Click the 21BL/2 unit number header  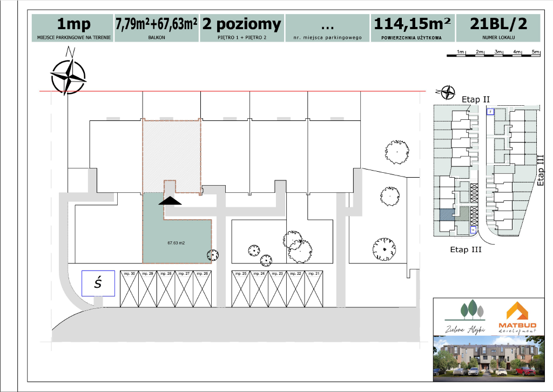tap(498, 28)
